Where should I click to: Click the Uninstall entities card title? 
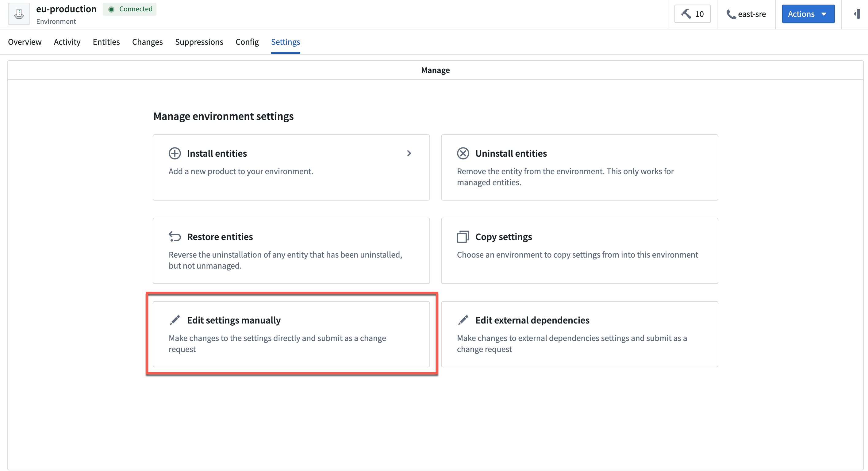pos(511,153)
